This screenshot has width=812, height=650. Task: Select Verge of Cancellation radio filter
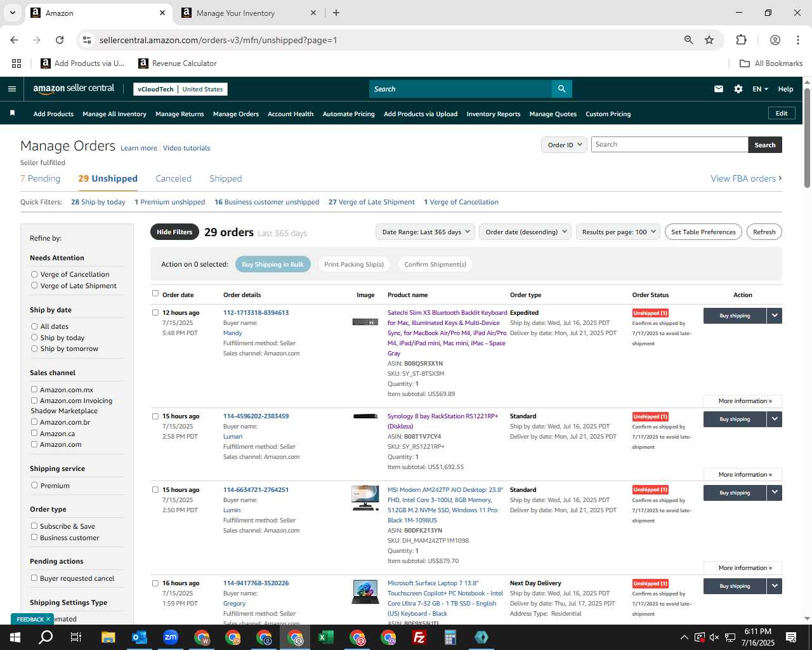[34, 274]
